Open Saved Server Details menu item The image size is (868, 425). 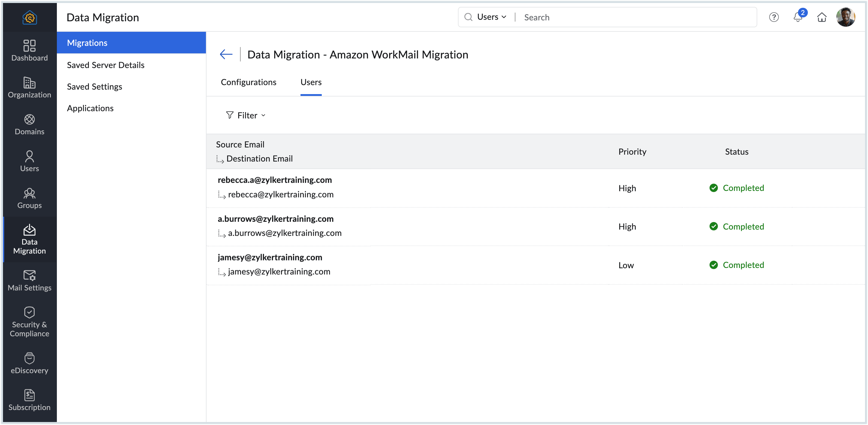click(105, 65)
